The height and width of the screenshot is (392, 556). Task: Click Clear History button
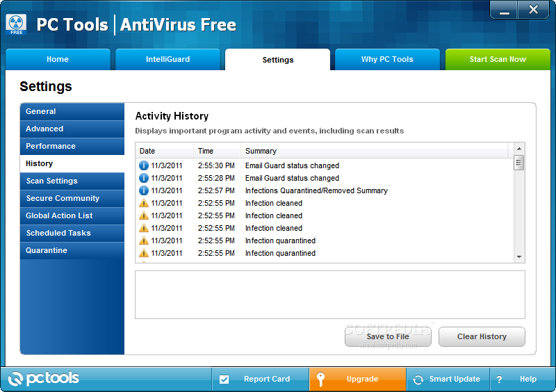(482, 336)
